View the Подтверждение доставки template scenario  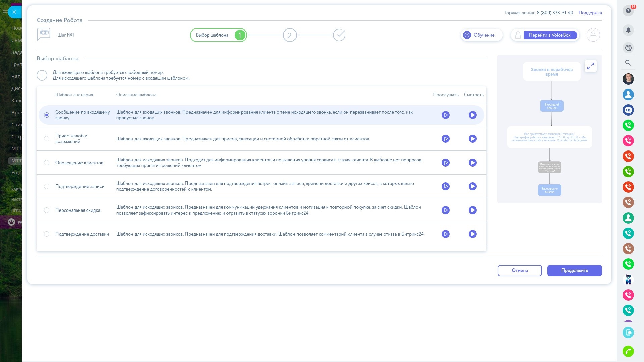(472, 234)
